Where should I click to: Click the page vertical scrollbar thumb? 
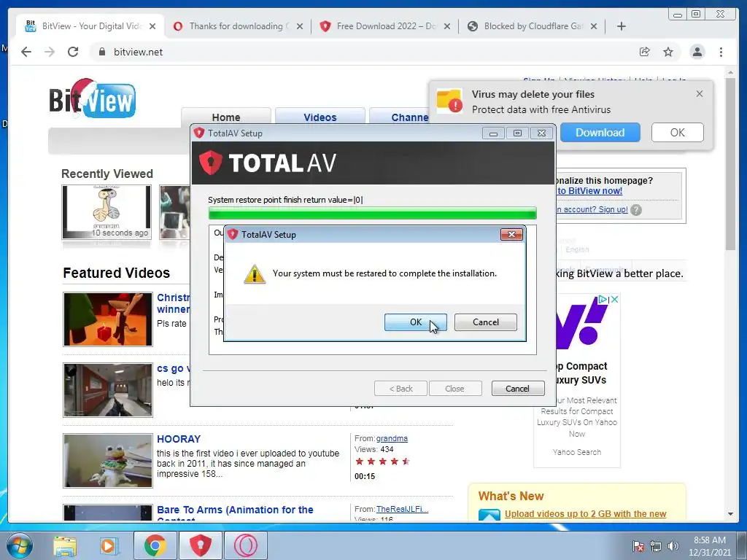(x=730, y=163)
